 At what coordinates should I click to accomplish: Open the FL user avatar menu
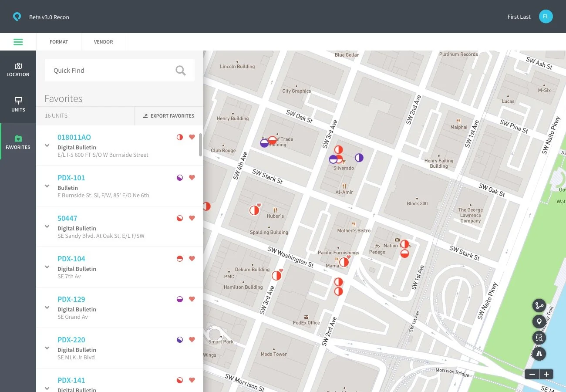click(546, 17)
